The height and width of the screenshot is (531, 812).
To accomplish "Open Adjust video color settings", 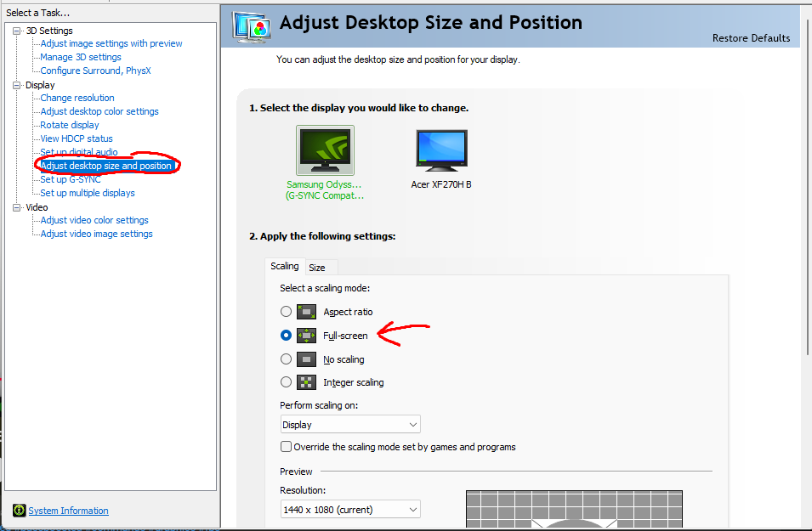I will point(94,220).
